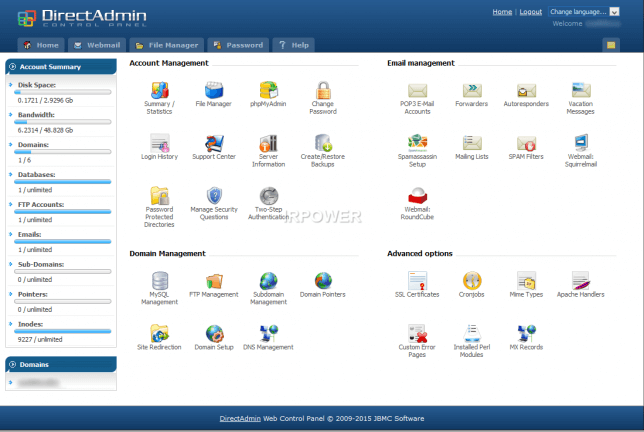This screenshot has height=432, width=644.
Task: Click the Domains usage bar
Action: 63,152
